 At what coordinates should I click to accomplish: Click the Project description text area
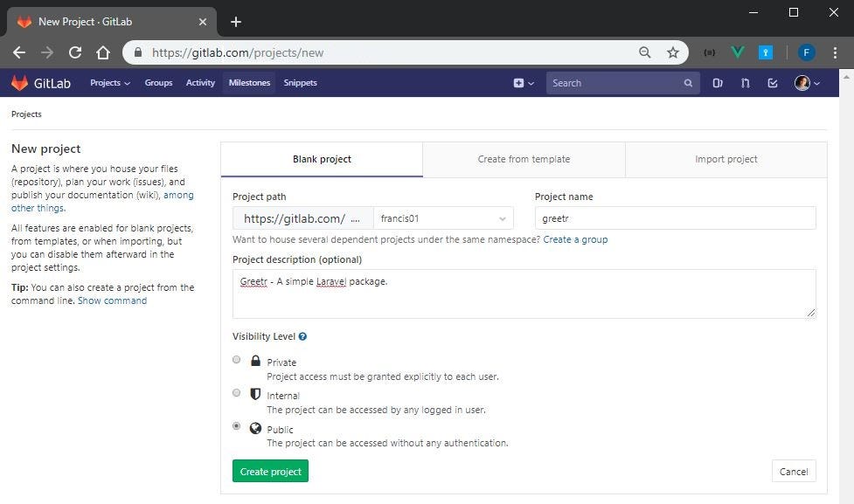click(524, 293)
